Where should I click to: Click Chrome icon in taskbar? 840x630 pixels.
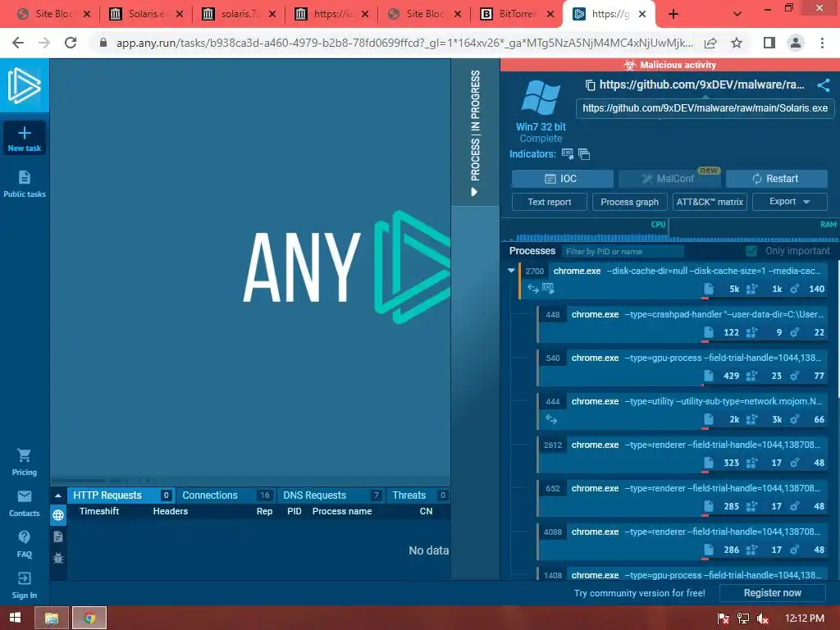89,618
